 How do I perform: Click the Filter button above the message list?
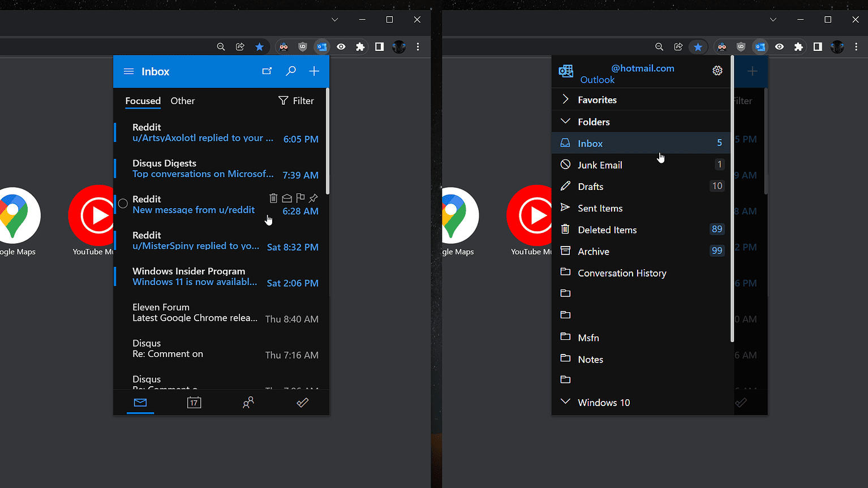[x=296, y=101]
